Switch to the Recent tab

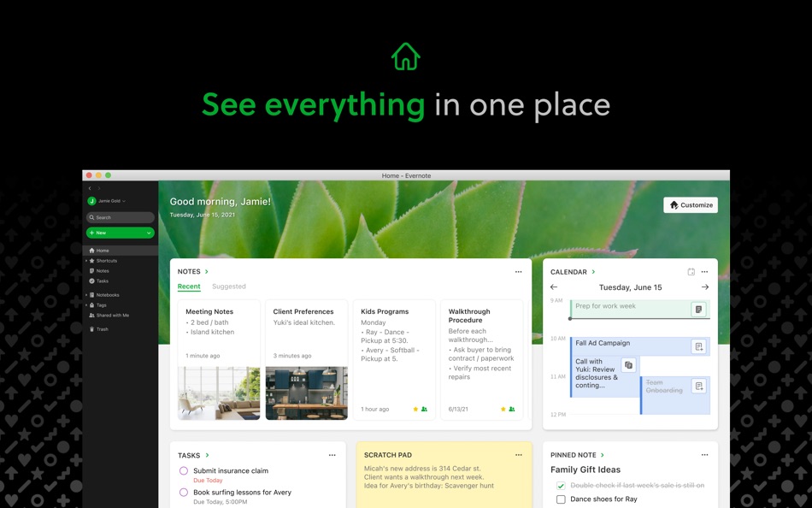point(189,286)
